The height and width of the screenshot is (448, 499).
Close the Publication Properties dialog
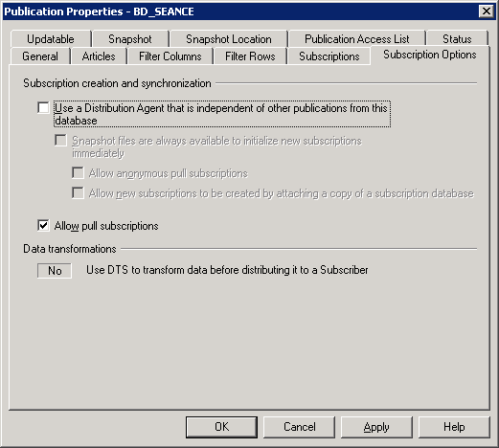[487, 11]
